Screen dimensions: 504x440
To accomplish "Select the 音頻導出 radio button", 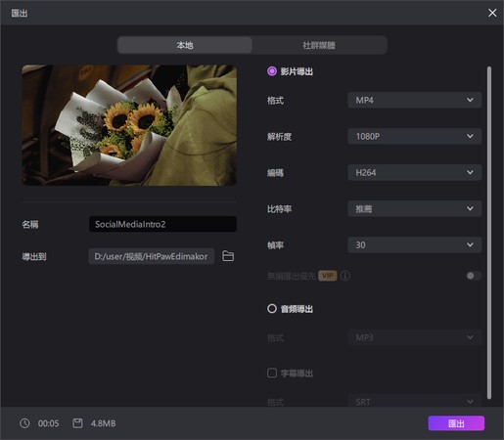I will click(x=272, y=309).
